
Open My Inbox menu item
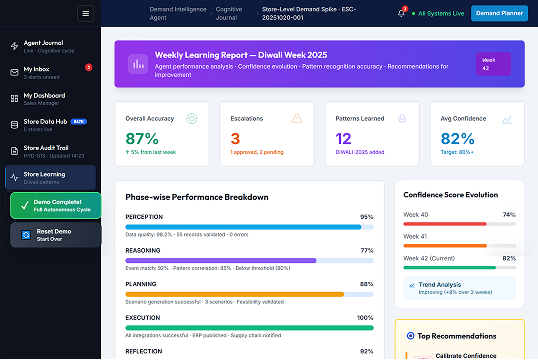coord(50,72)
